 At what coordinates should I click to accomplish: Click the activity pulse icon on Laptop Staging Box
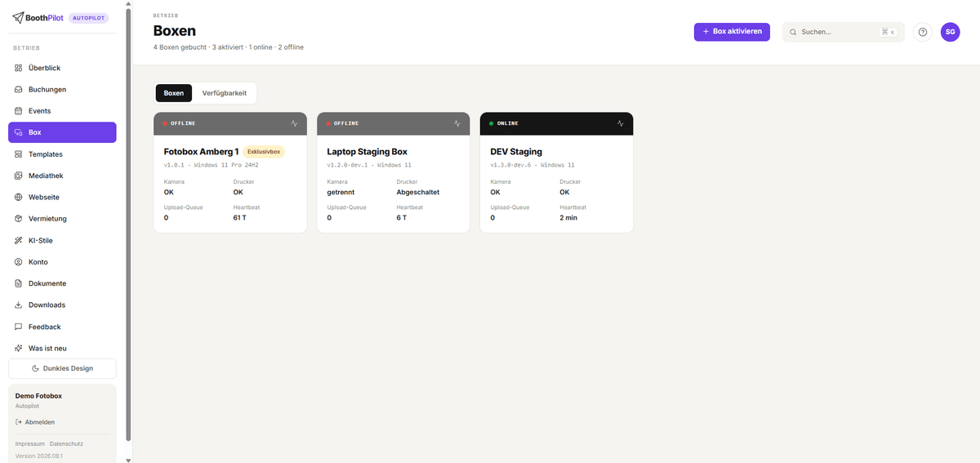(x=457, y=123)
